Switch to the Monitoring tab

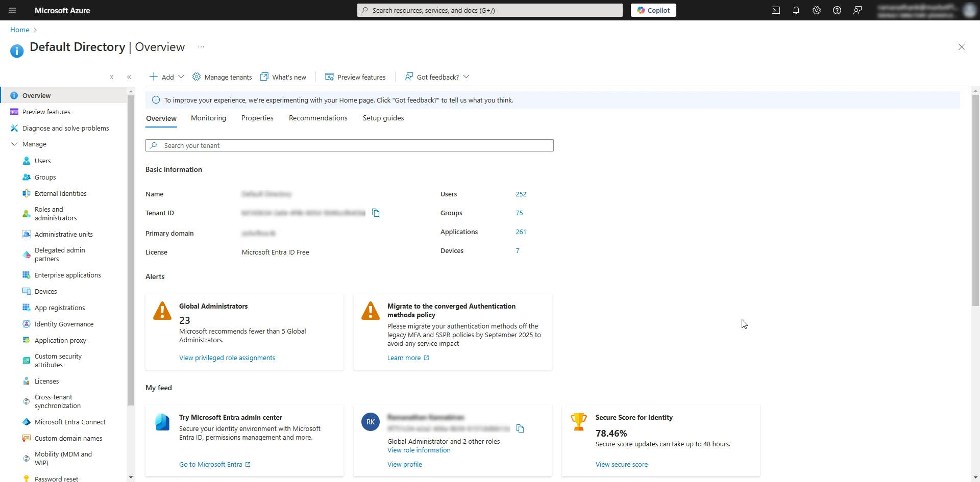(x=208, y=118)
